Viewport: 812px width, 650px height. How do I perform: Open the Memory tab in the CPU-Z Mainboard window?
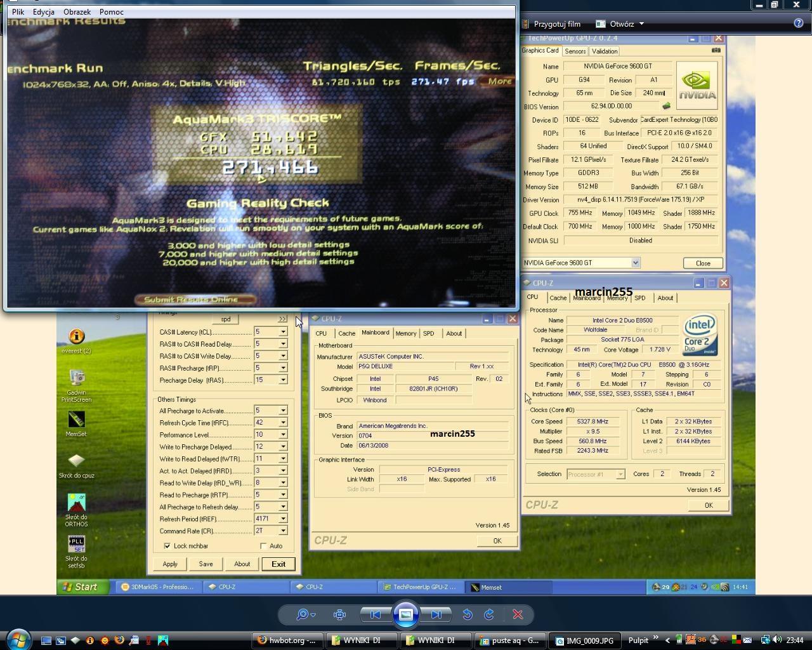406,333
